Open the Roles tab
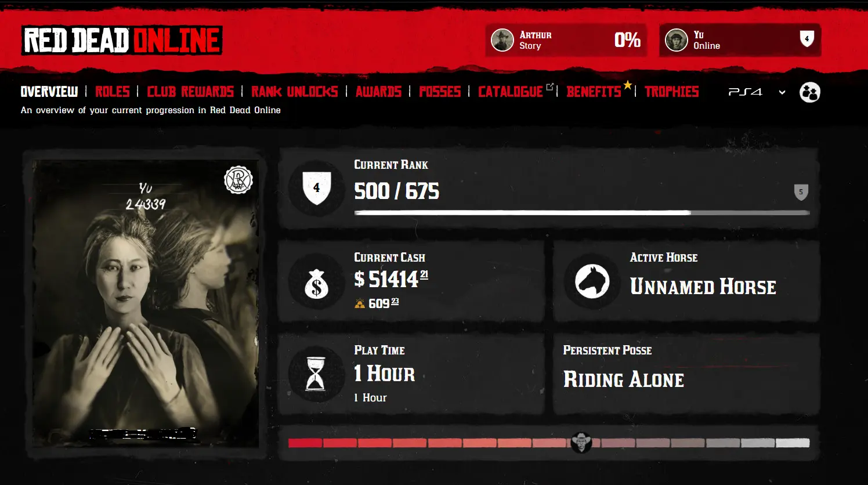 click(x=113, y=92)
